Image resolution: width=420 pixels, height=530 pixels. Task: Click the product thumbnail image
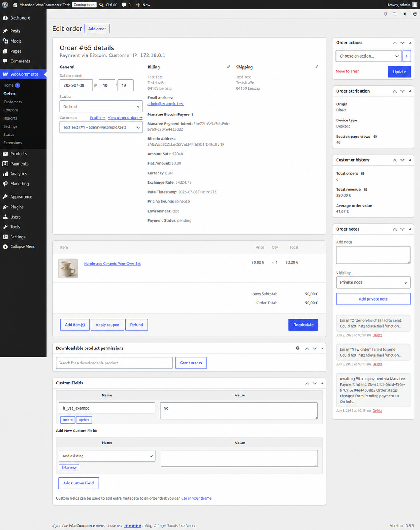68,269
